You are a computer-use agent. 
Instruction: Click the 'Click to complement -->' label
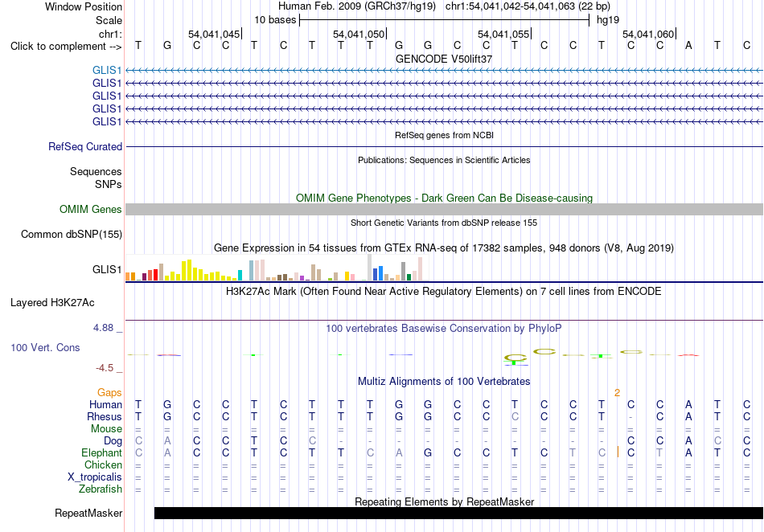tap(66, 47)
